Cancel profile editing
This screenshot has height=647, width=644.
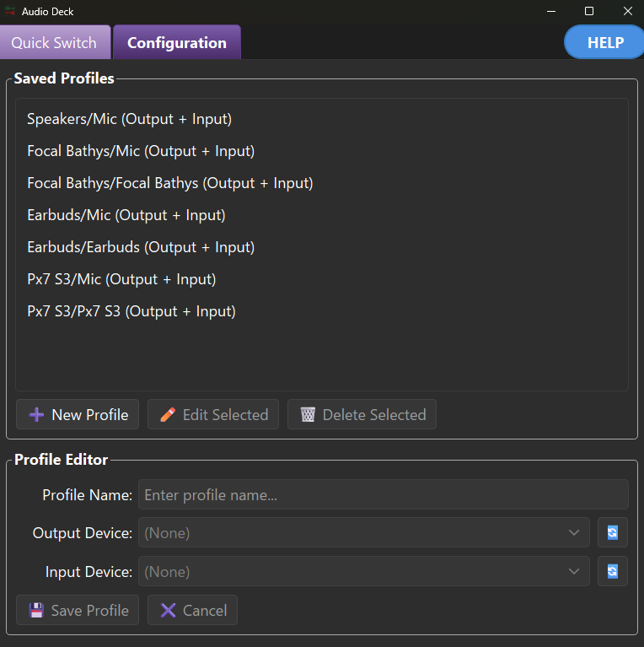click(192, 610)
